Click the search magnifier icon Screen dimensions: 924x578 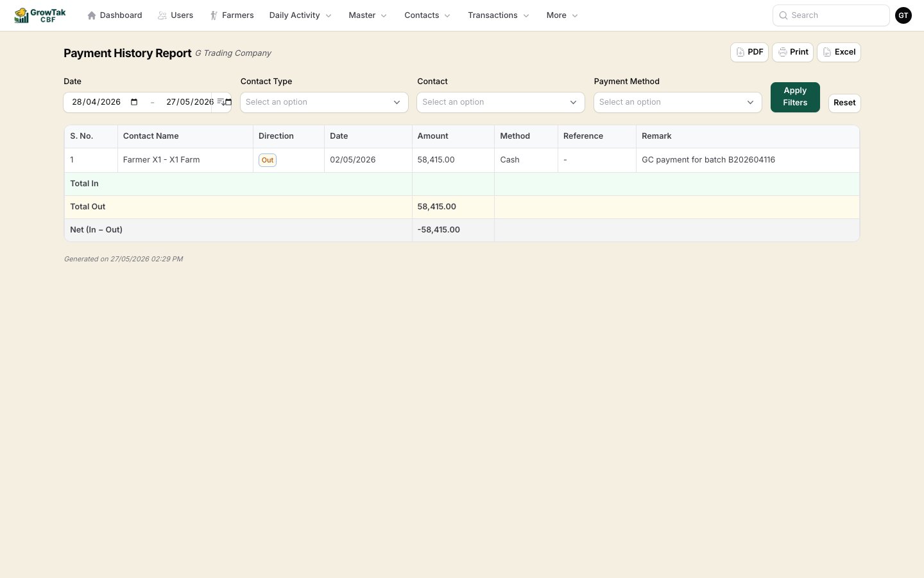[x=783, y=15]
